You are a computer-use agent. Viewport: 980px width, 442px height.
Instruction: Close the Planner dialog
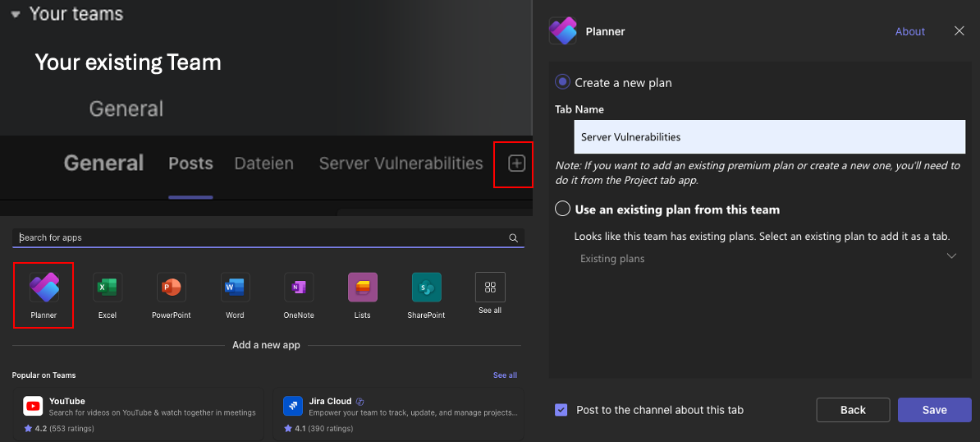coord(959,30)
